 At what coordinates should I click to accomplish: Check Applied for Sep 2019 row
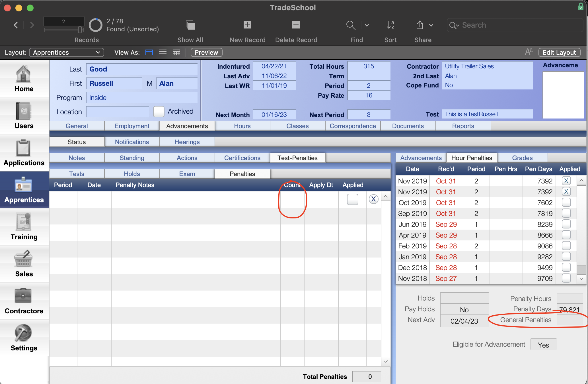coord(566,213)
